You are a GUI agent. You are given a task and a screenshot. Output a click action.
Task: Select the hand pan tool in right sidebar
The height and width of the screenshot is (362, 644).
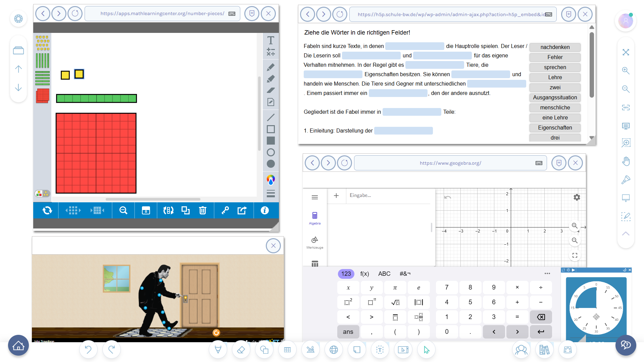[x=626, y=161]
